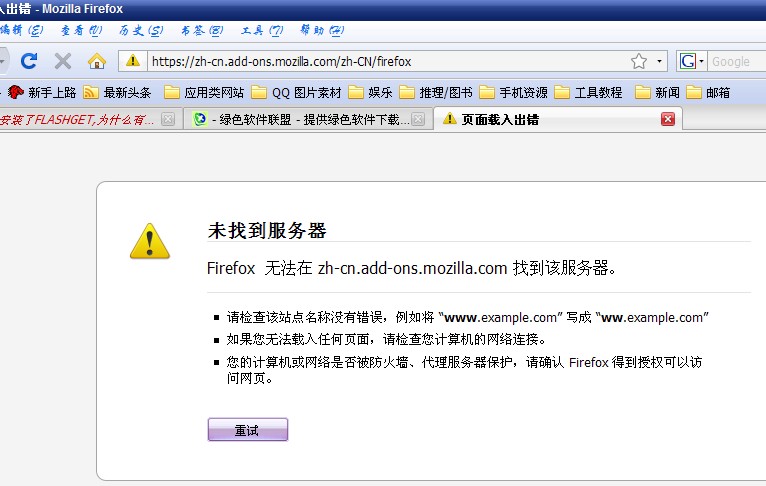Open the 最新头条 RSS feed bookmark

click(x=117, y=92)
